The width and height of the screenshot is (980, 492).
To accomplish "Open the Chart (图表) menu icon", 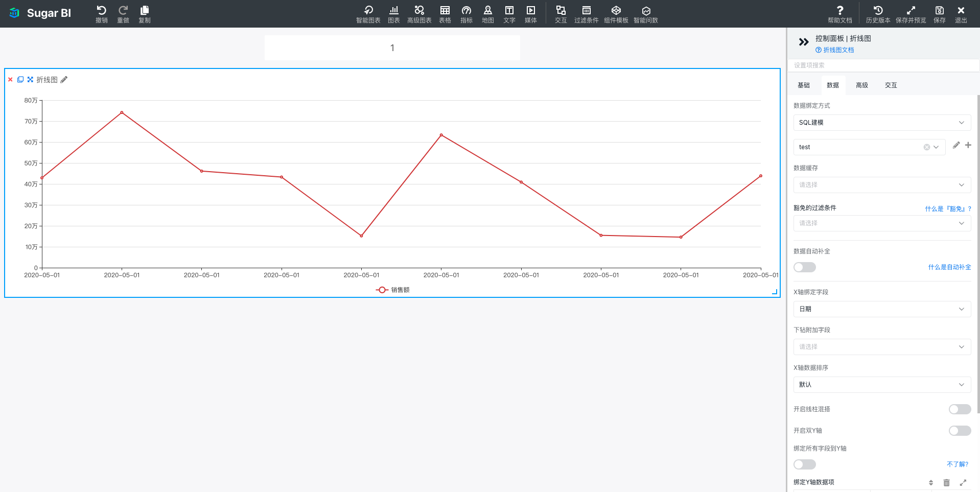I will coord(394,10).
